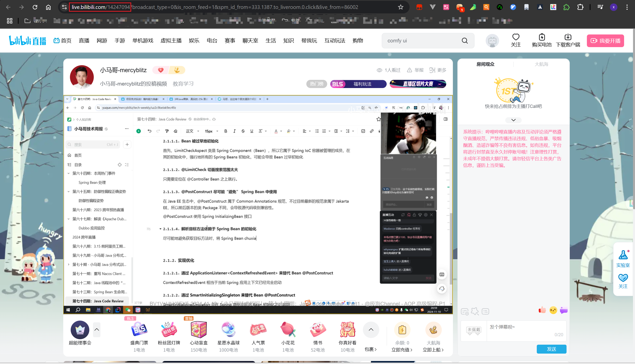Toggle the 未佩戴 fan medal selector
This screenshot has width=635, height=364.
point(474,330)
